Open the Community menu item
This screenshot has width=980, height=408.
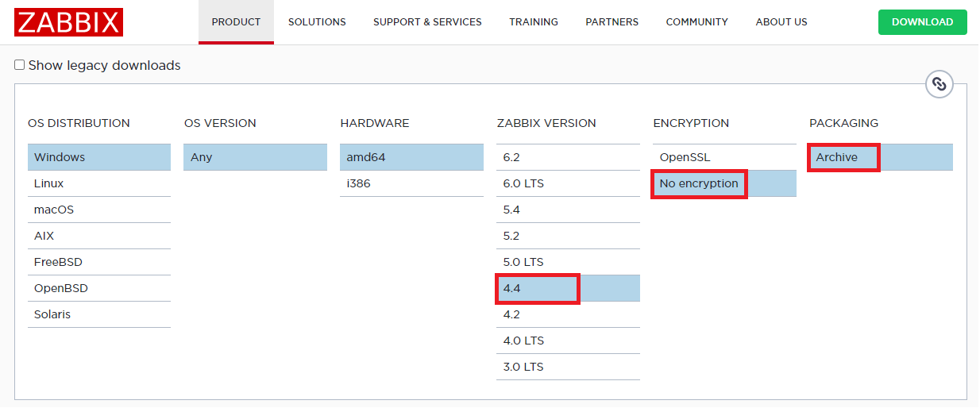click(x=696, y=22)
